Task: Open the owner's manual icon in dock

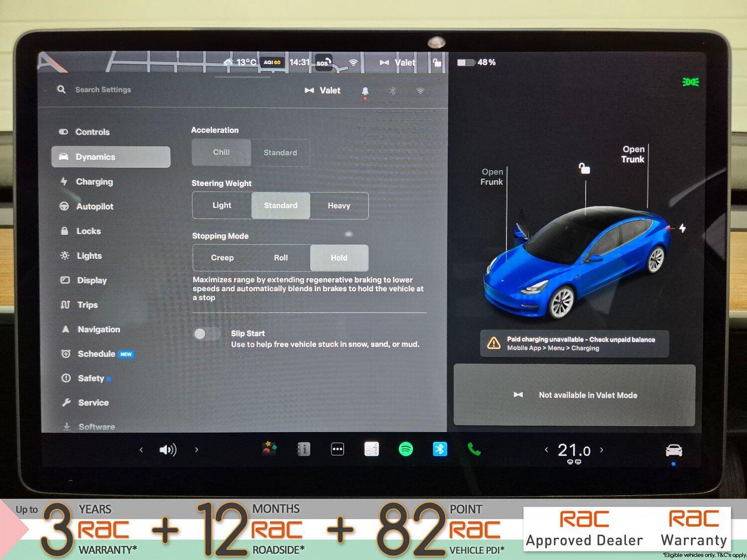Action: (304, 449)
